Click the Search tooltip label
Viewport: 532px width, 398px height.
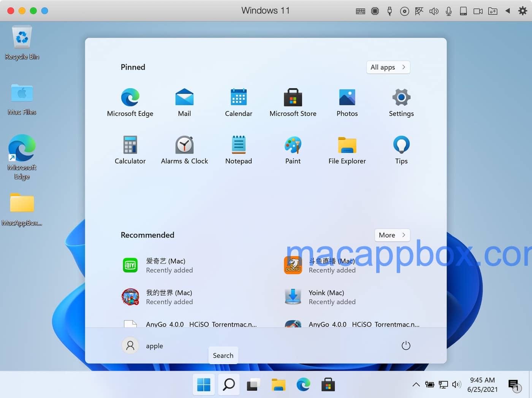click(223, 355)
